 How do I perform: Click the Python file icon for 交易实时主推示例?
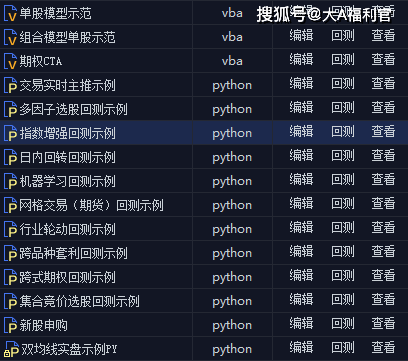pyautogui.click(x=10, y=85)
